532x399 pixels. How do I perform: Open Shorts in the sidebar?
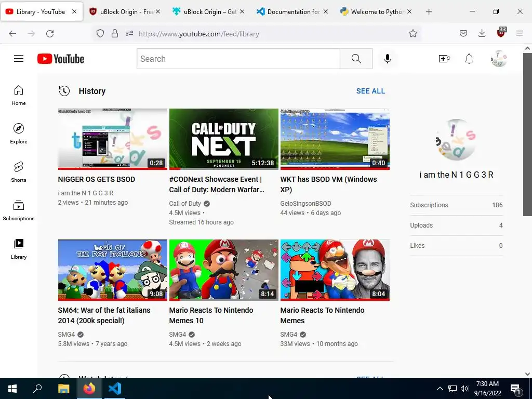pyautogui.click(x=19, y=172)
